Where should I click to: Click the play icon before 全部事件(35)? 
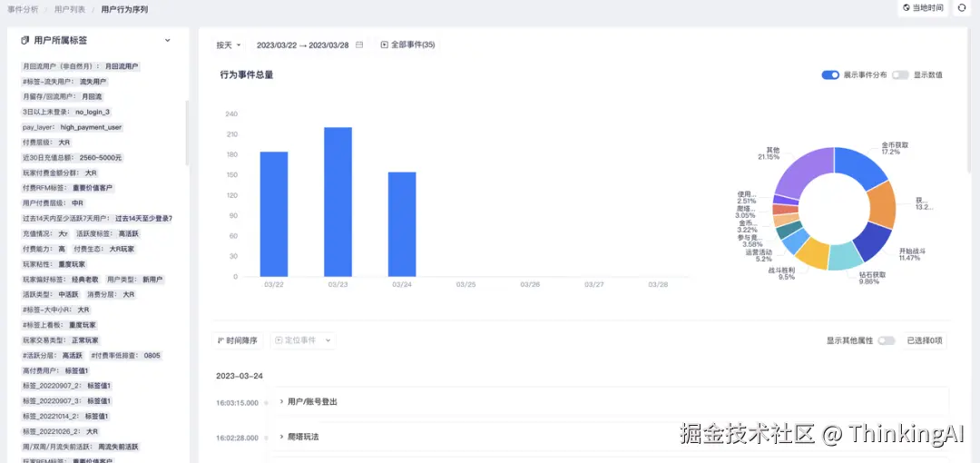[x=385, y=45]
